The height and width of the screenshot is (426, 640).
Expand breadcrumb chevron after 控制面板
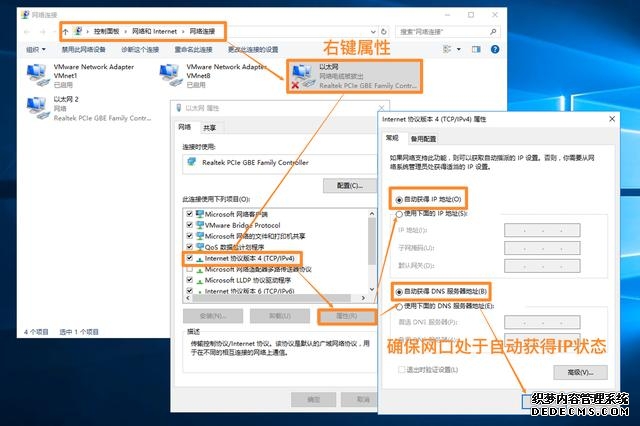pos(126,31)
